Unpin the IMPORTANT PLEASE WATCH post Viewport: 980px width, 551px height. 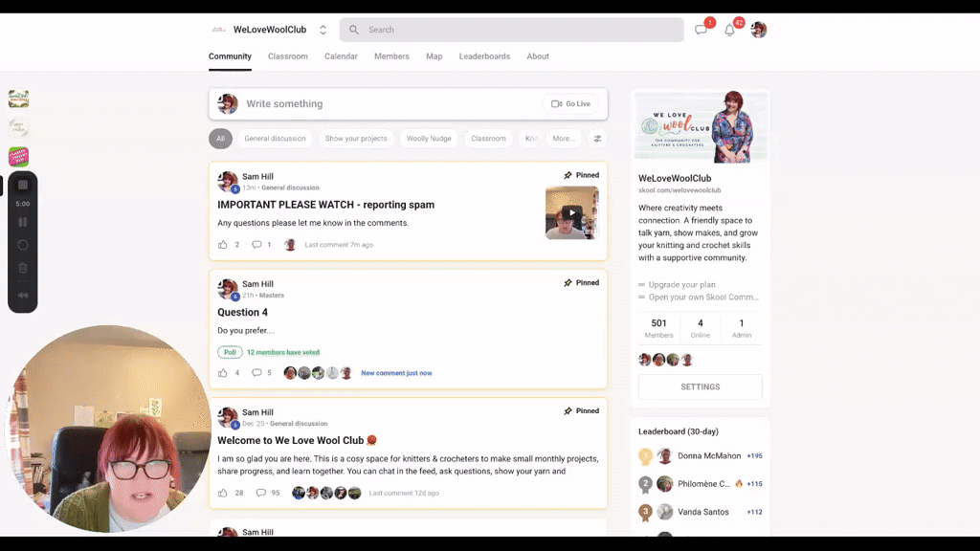pyautogui.click(x=579, y=175)
